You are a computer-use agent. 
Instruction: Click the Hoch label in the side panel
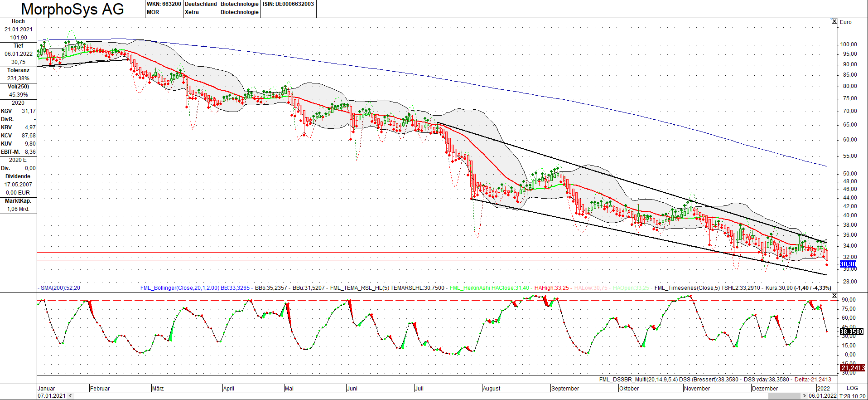(x=18, y=21)
